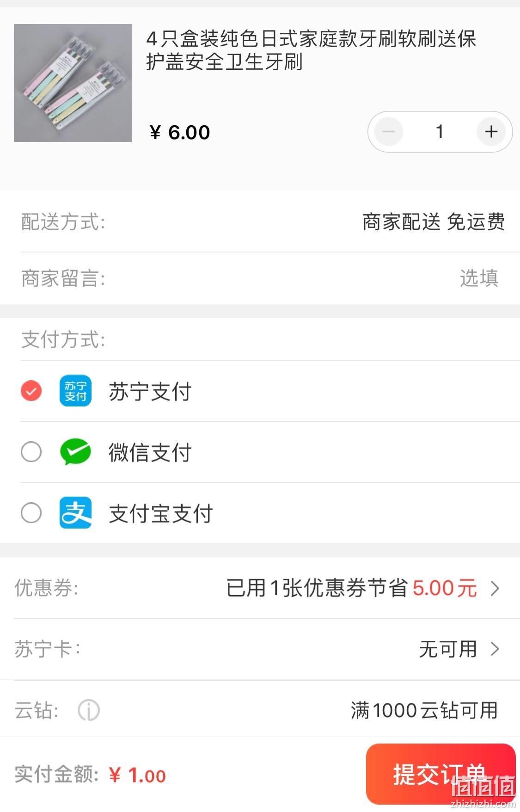
Task: Open the 云钻 info icon
Action: coord(88,710)
